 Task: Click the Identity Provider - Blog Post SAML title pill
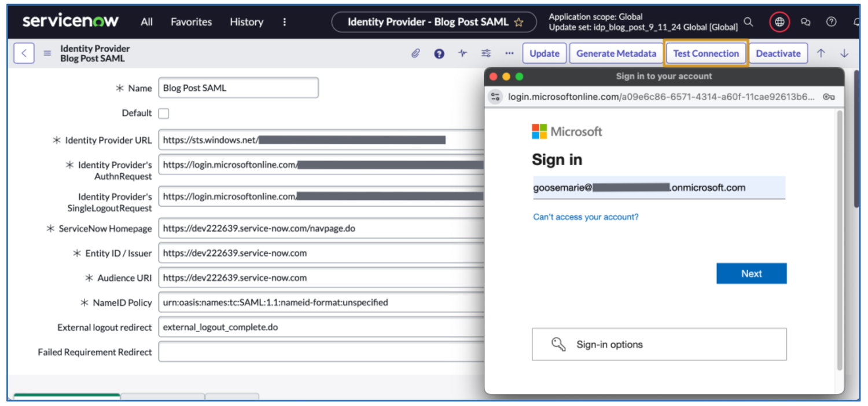(434, 22)
